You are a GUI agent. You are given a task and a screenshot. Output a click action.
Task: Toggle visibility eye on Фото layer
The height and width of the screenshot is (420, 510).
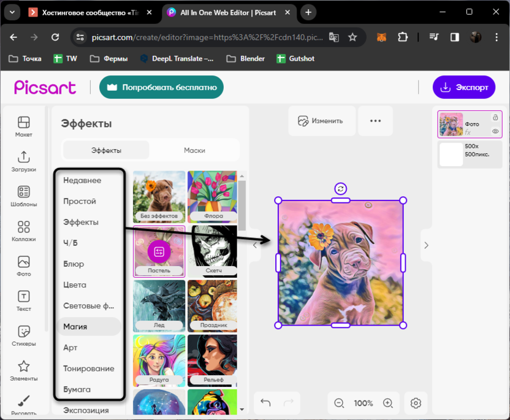pyautogui.click(x=495, y=131)
